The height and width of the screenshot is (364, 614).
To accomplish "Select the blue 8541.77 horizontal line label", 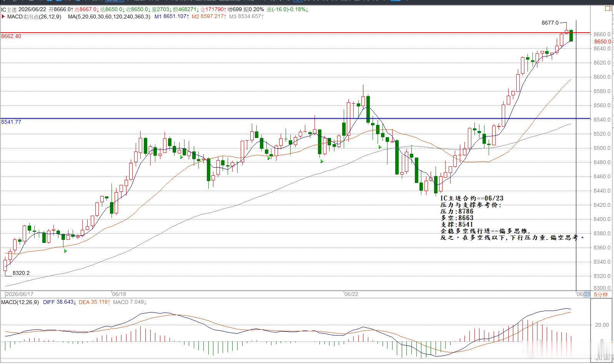I will [11, 122].
